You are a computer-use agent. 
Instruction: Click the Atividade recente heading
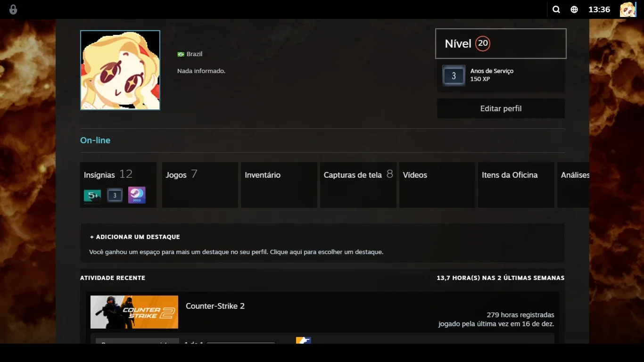(x=113, y=278)
